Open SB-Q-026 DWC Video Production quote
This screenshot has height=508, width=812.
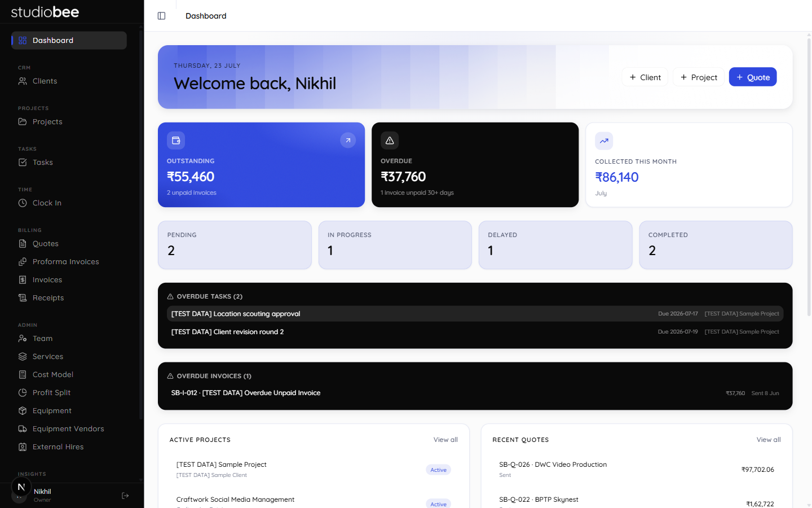636,470
